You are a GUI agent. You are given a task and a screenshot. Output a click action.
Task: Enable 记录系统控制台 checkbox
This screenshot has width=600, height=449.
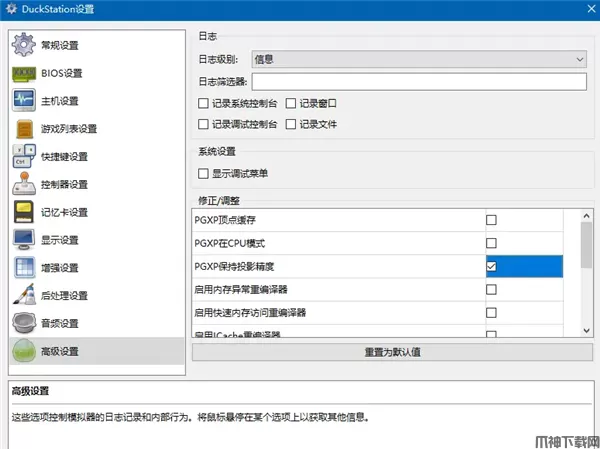click(x=203, y=103)
